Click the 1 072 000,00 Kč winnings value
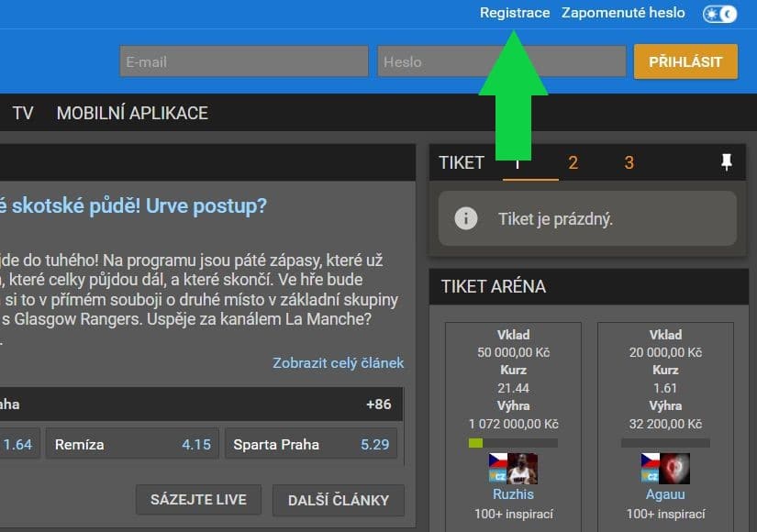Viewport: 757px width, 532px height. (513, 424)
